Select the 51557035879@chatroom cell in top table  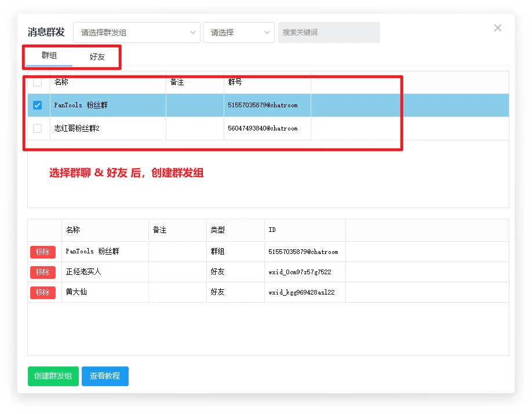tap(267, 105)
